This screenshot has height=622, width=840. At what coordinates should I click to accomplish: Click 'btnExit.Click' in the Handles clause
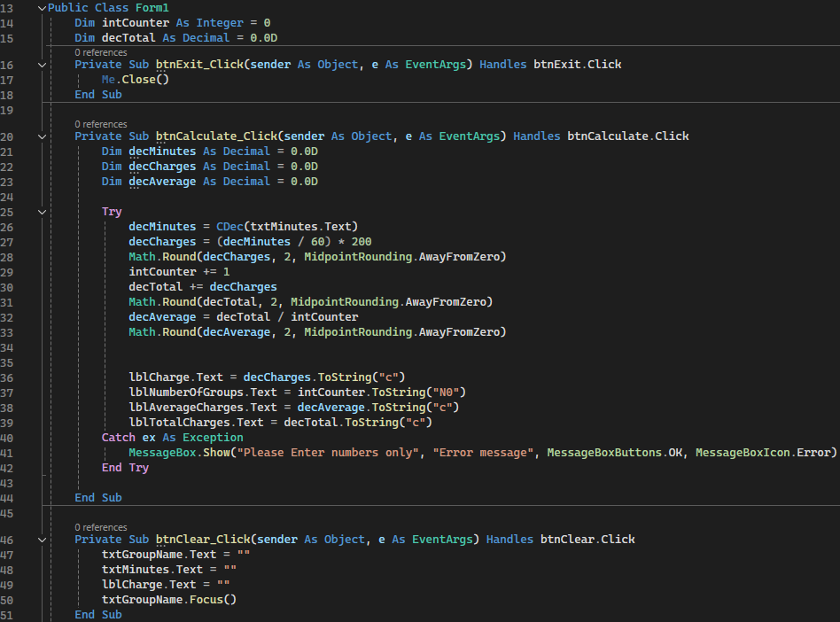pos(578,65)
